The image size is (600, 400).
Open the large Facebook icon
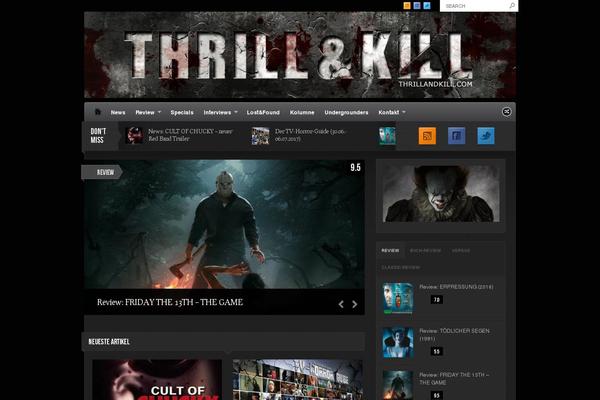pyautogui.click(x=457, y=136)
